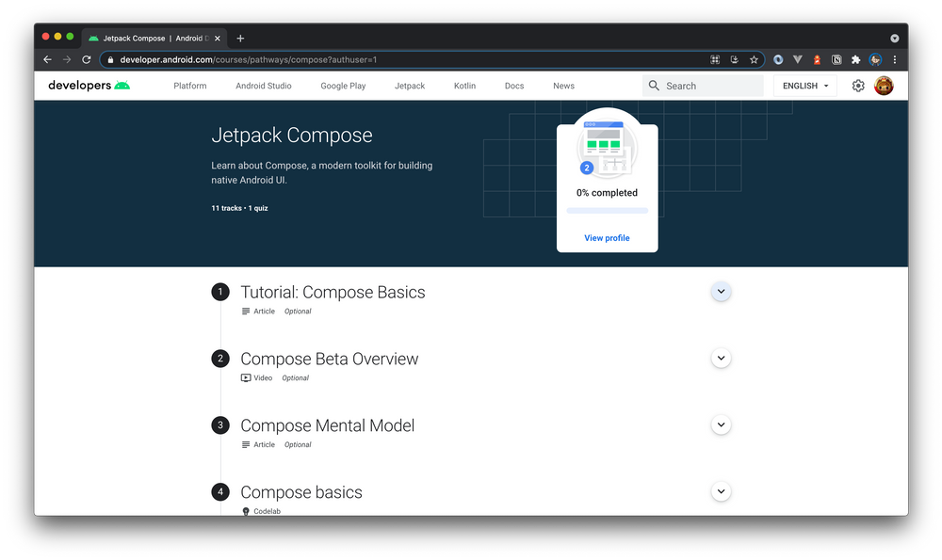Click the Codelab pin icon under Compose basics
This screenshot has height=560, width=942.
[x=246, y=511]
